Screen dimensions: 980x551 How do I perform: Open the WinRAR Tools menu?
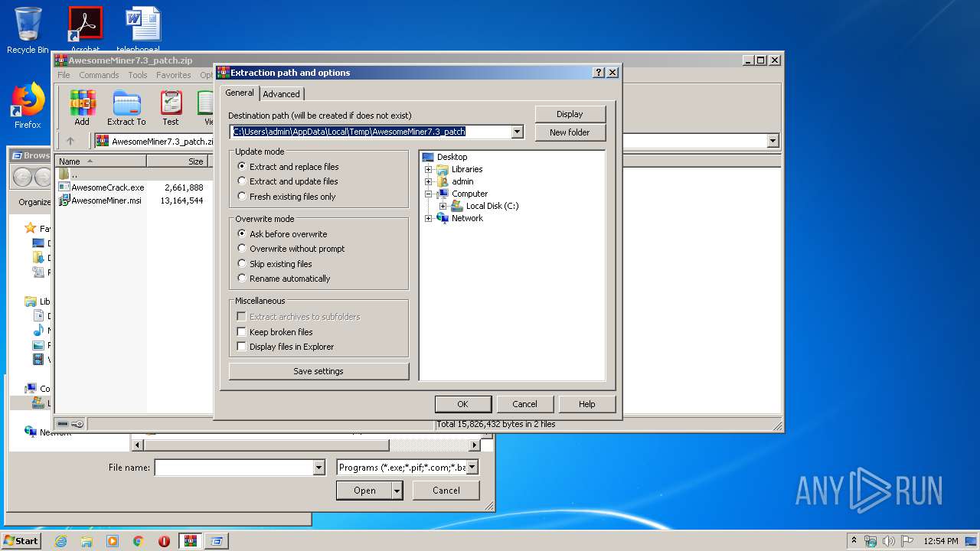tap(138, 75)
